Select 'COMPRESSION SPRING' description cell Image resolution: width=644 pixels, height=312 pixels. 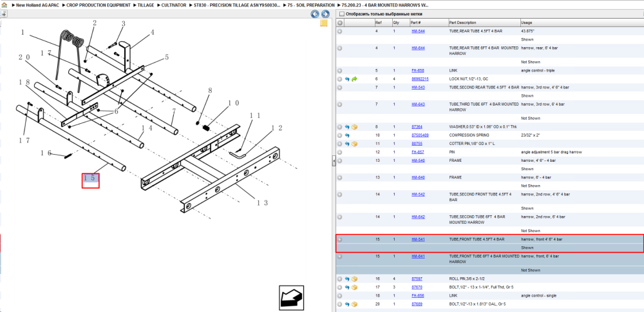click(466, 135)
